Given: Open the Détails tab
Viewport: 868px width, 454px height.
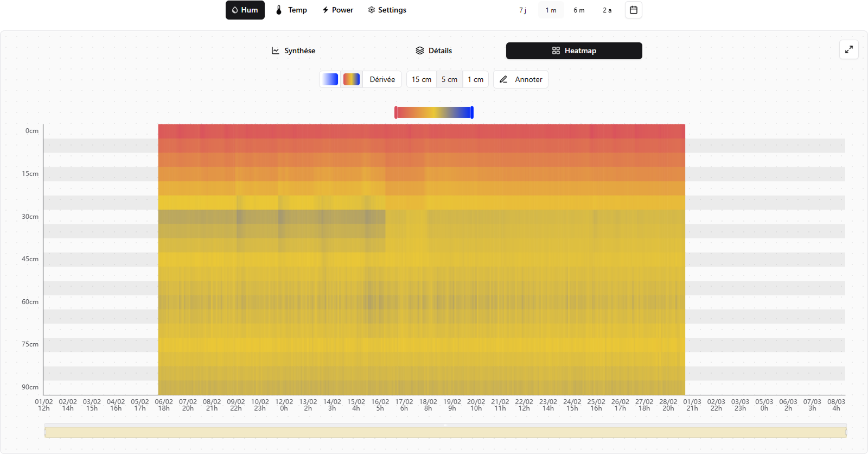Looking at the screenshot, I should click(434, 51).
